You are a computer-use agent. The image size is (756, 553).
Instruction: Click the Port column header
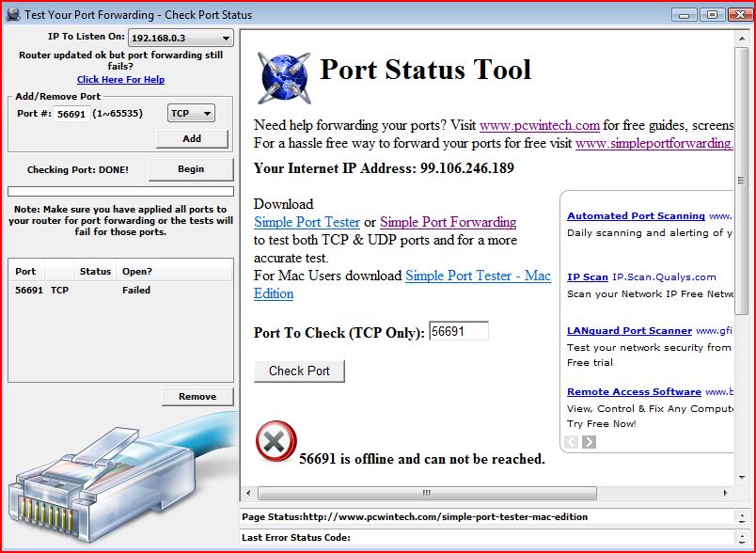click(x=27, y=272)
